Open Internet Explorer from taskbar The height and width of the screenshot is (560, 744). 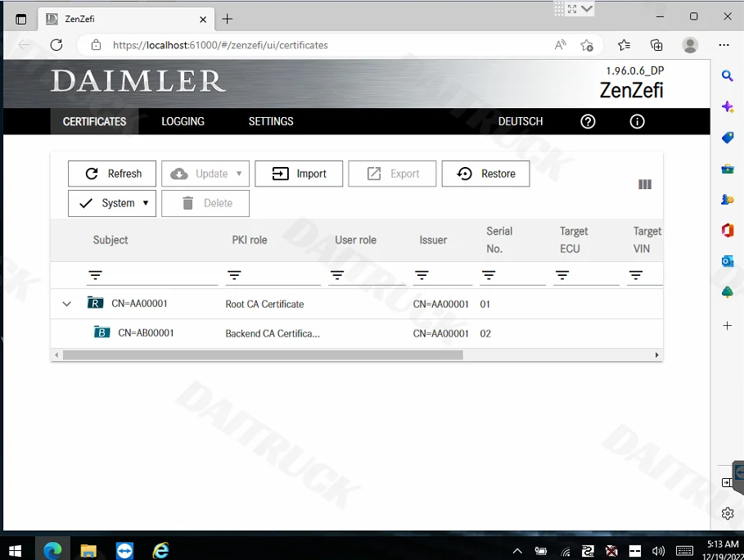161,550
